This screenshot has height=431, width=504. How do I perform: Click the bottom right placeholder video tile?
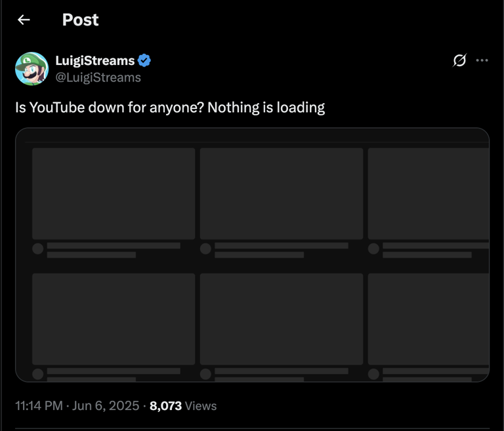point(429,319)
